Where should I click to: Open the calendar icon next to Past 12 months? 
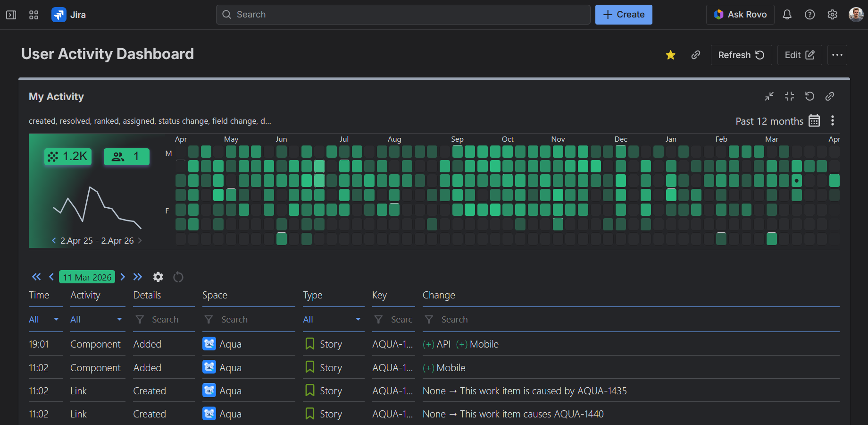[814, 121]
